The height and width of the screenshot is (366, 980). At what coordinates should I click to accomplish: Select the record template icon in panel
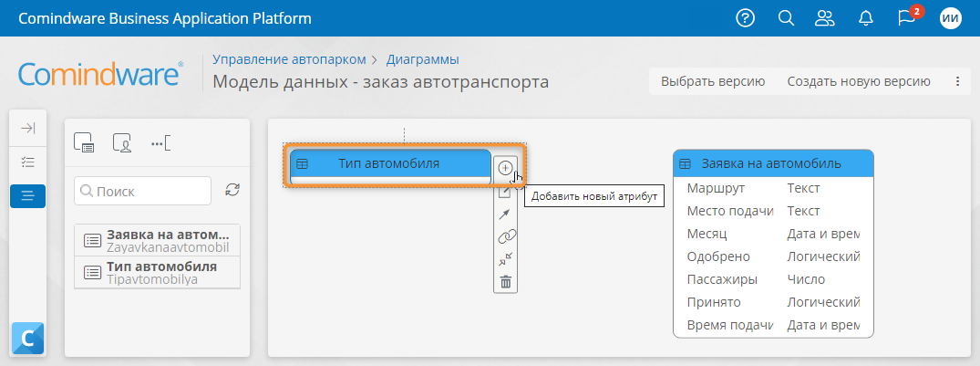coord(83,142)
